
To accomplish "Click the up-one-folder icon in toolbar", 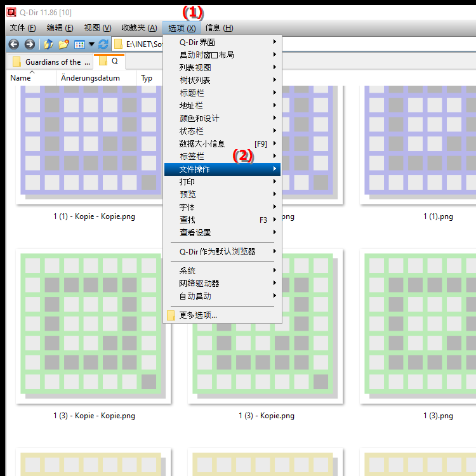I will coord(49,44).
